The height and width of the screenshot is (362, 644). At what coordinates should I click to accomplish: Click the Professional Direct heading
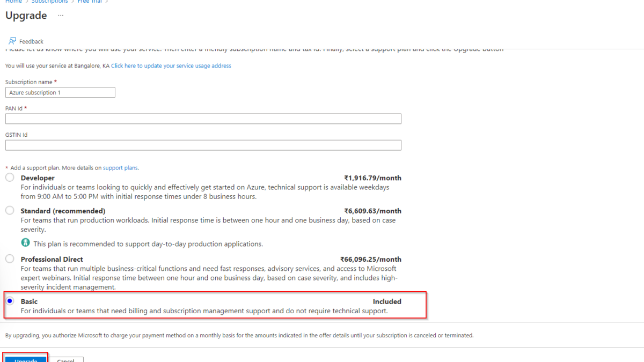[x=52, y=260]
